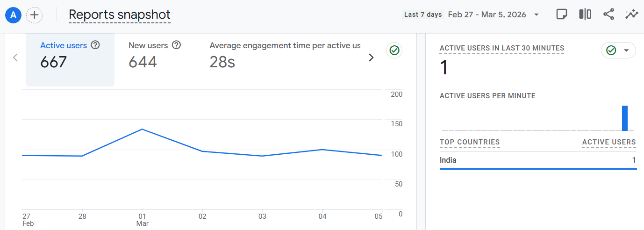The height and width of the screenshot is (230, 644).
Task: Click the 'Top Countries' column header
Action: tap(470, 142)
